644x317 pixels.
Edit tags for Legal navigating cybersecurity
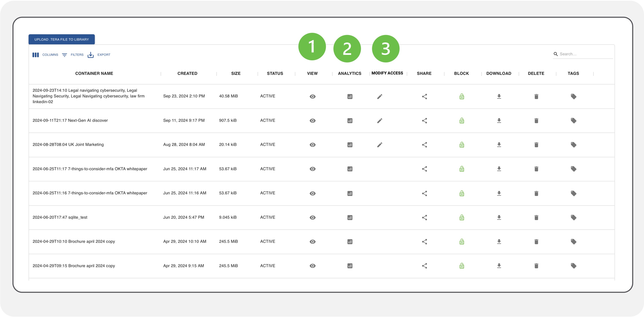(574, 96)
